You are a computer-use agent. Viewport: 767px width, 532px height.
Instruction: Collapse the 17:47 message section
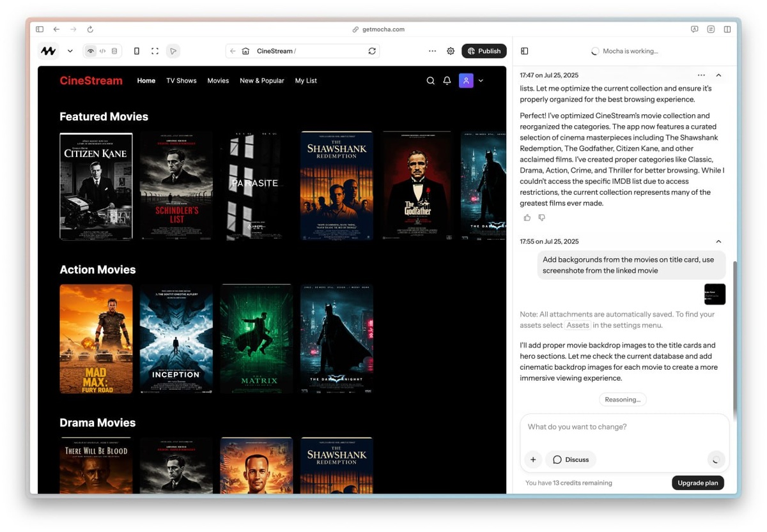pos(718,75)
